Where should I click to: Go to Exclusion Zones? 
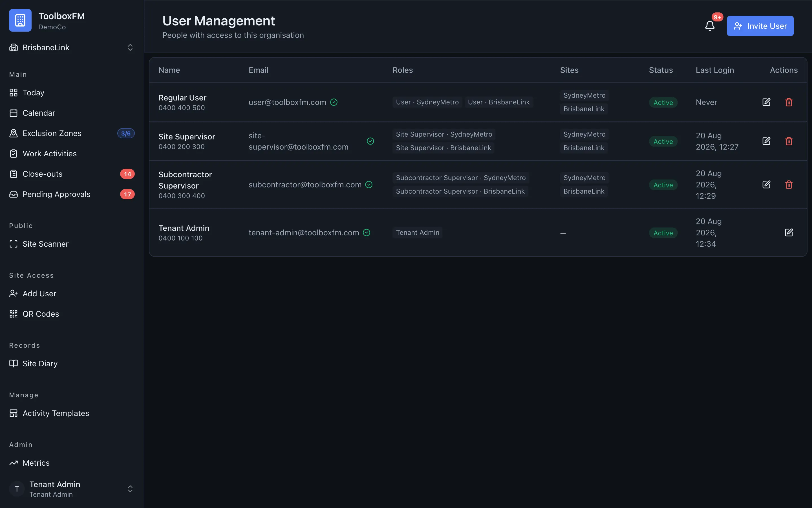(72, 133)
